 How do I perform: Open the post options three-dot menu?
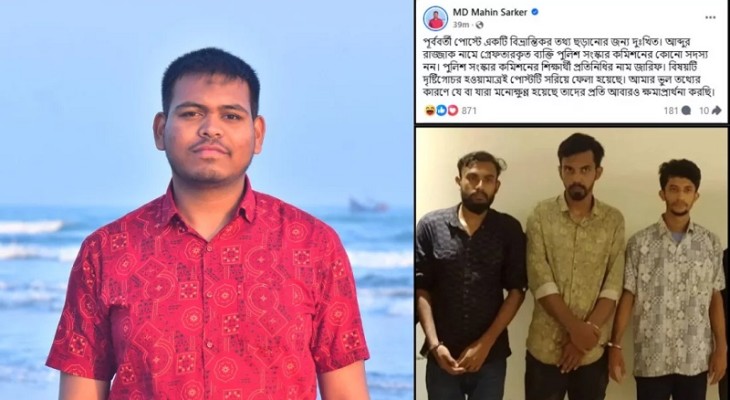tap(710, 18)
